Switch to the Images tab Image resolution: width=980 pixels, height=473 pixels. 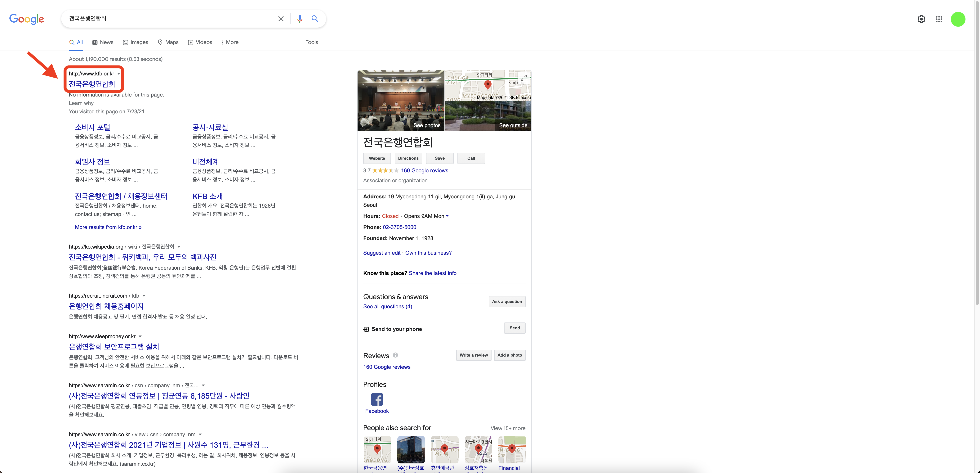point(136,42)
